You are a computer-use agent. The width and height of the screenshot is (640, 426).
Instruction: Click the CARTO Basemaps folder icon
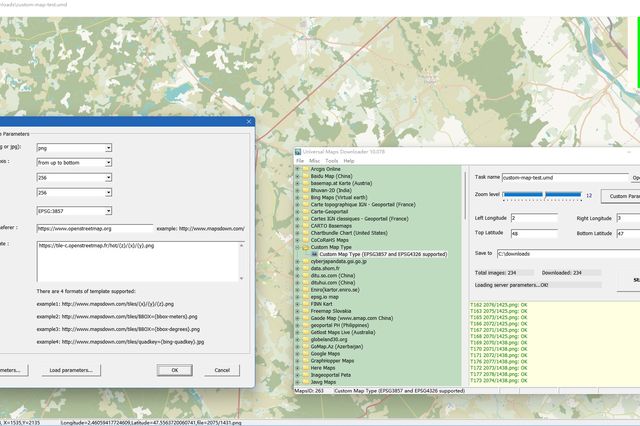coord(306,226)
